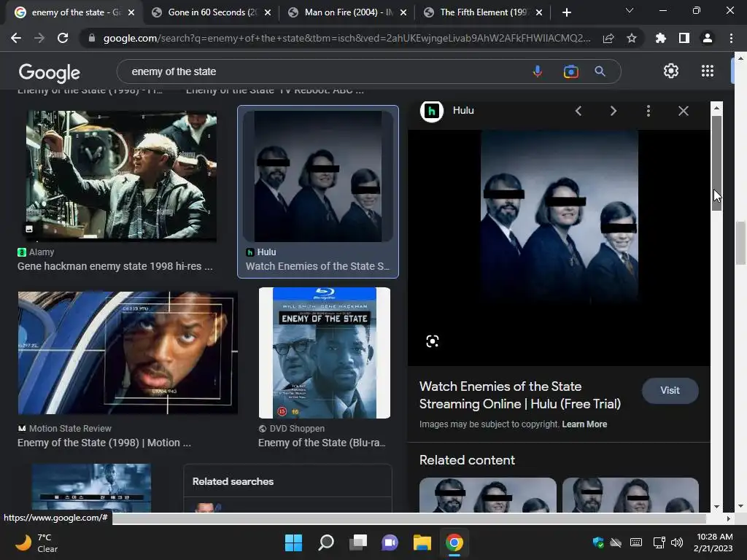Click the preview panel scroll-up arrow
This screenshot has height=560, width=747.
(716, 108)
